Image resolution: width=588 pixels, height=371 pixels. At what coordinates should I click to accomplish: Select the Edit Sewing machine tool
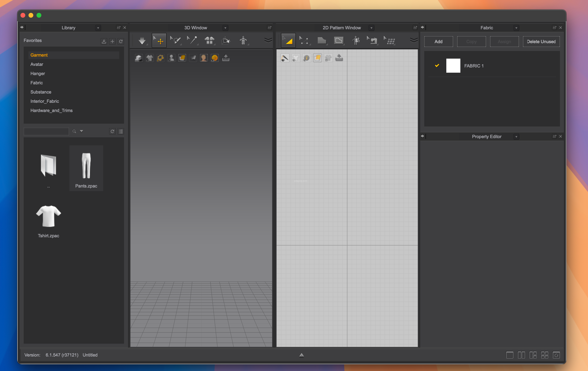372,41
